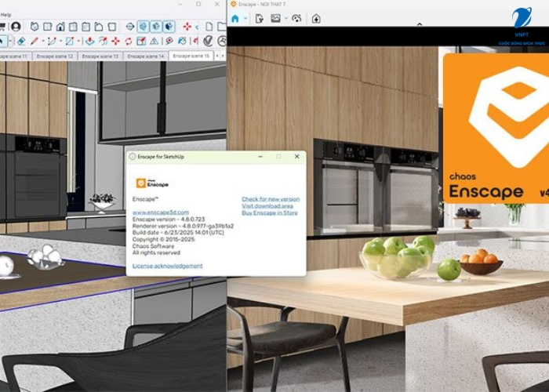
Task: Expand the Enscape screenshot icon dropdown
Action: (286, 19)
